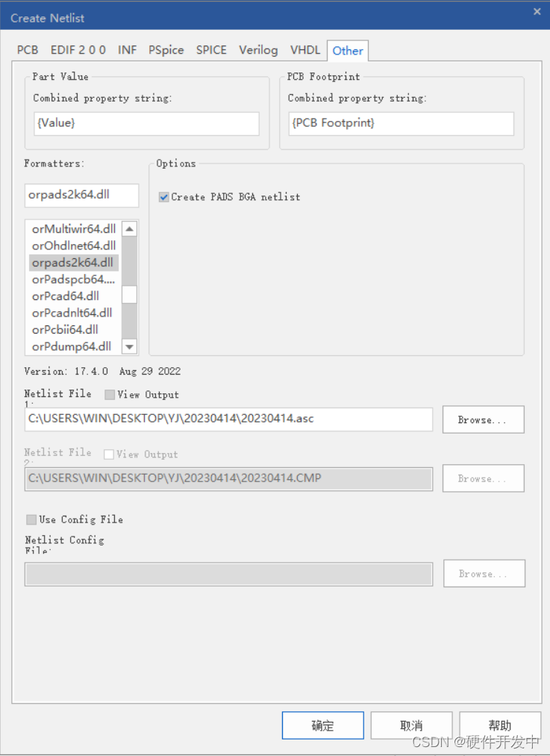Choose orPcad64.dll in formatters list
The width and height of the screenshot is (550, 756).
[x=66, y=296]
